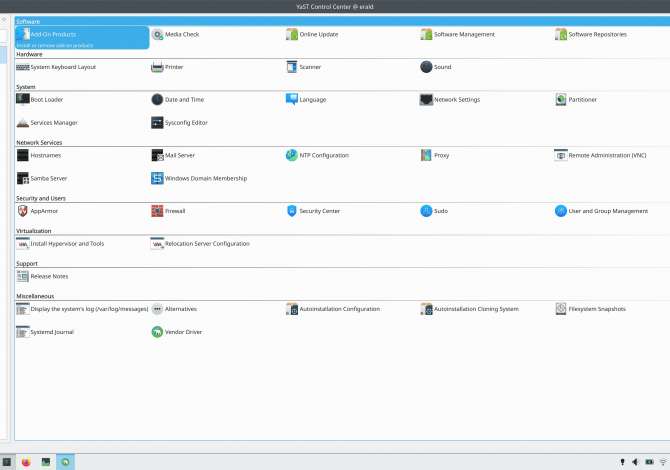
Task: Open the Systemd Journal module
Action: (x=45, y=332)
